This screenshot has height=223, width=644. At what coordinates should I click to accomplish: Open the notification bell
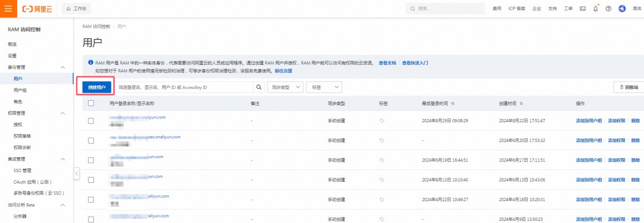(596, 9)
